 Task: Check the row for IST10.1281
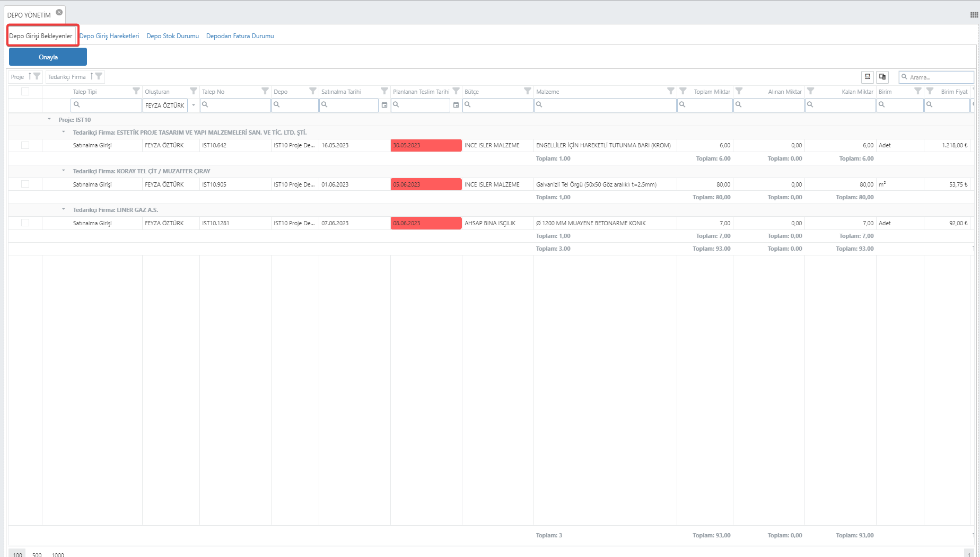pos(25,223)
